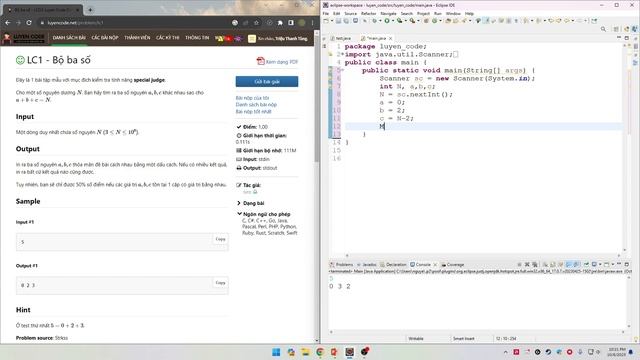640x360 pixels.
Task: Click the blue 'Gửi bài giải' submit button
Action: tap(267, 82)
